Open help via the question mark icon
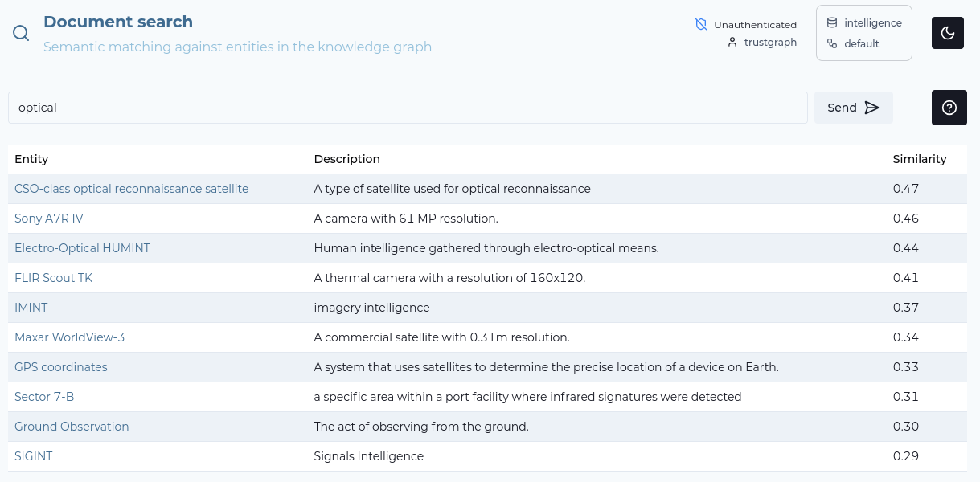 coord(949,107)
